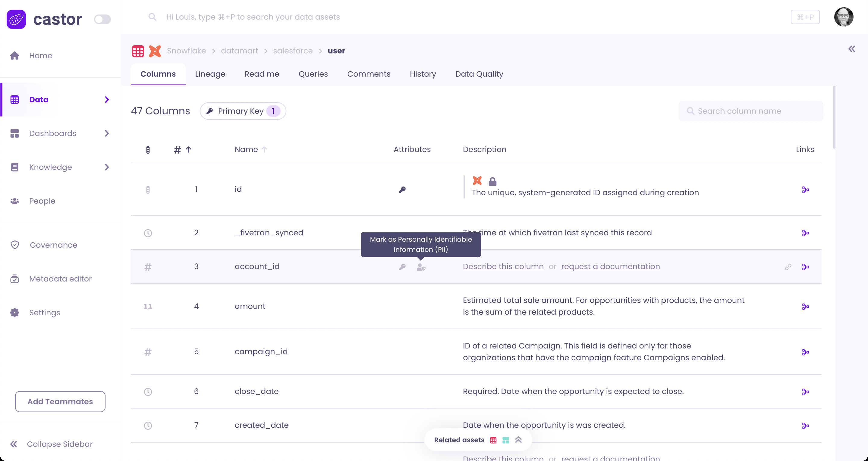This screenshot has width=868, height=461.
Task: Click the lineage icon for amount column
Action: tap(805, 307)
